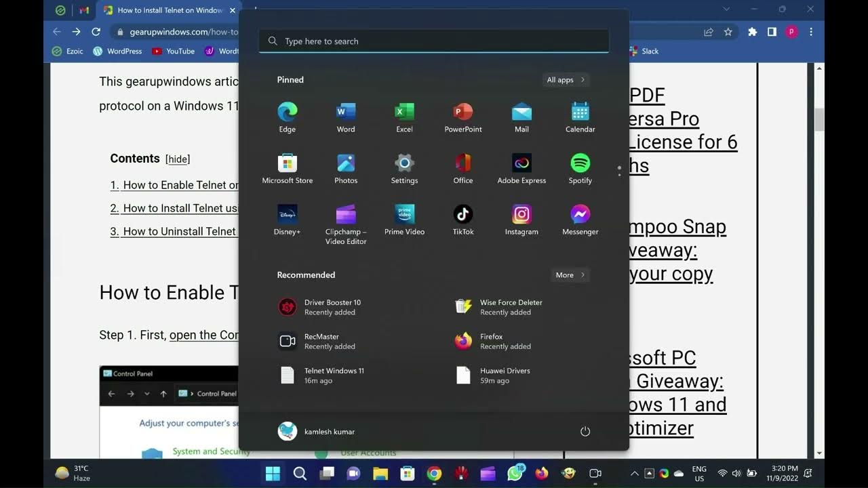Open File Explorer from taskbar
The height and width of the screenshot is (488, 868).
tap(380, 473)
